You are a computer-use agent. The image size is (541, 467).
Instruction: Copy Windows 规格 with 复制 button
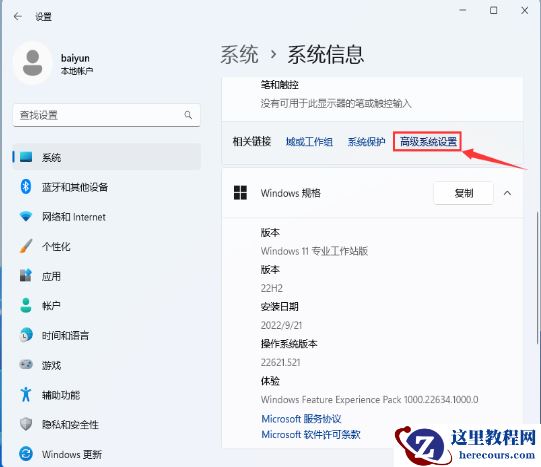click(x=463, y=193)
